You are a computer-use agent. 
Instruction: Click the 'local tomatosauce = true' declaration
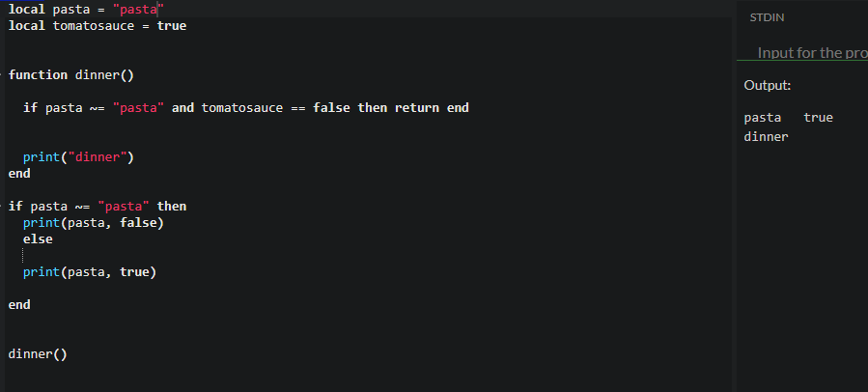coord(97,26)
